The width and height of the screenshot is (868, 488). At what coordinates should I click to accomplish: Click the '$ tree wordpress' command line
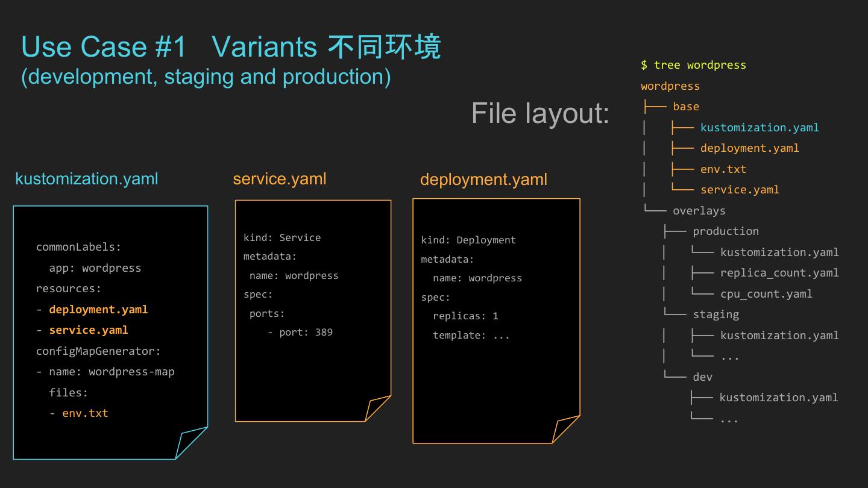[693, 65]
